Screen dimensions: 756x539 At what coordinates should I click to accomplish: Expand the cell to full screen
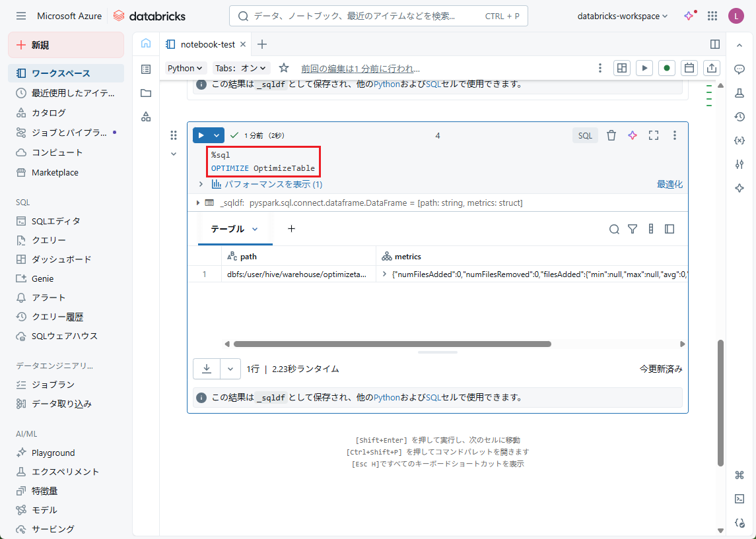(x=654, y=135)
